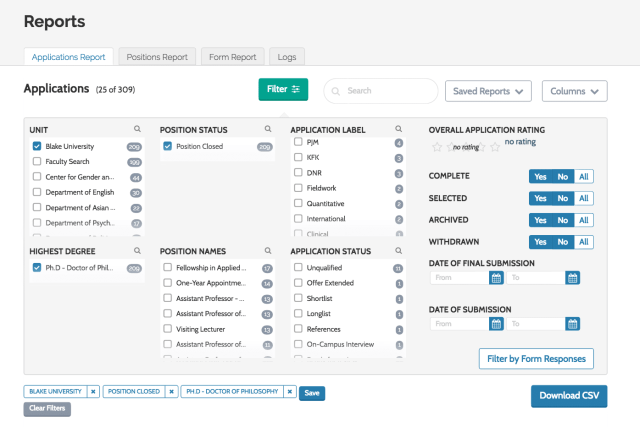Check the DNR application label
Screen dimensions: 640x427
298,172
